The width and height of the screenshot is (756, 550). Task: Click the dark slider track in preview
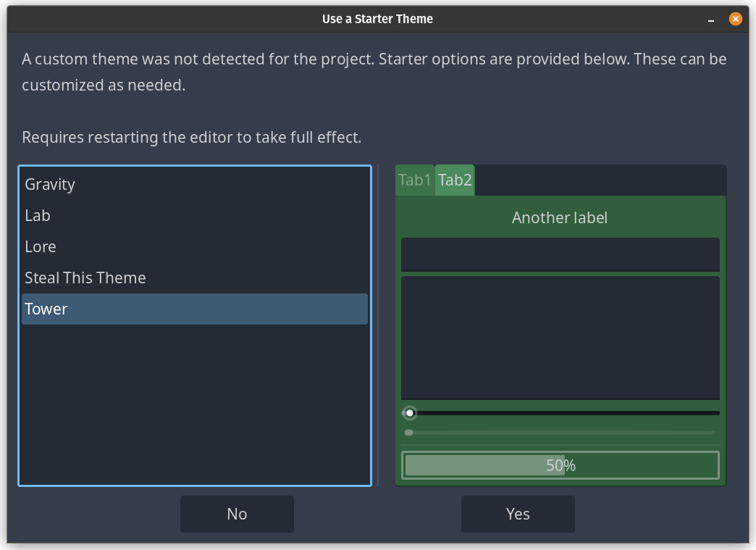[565, 413]
